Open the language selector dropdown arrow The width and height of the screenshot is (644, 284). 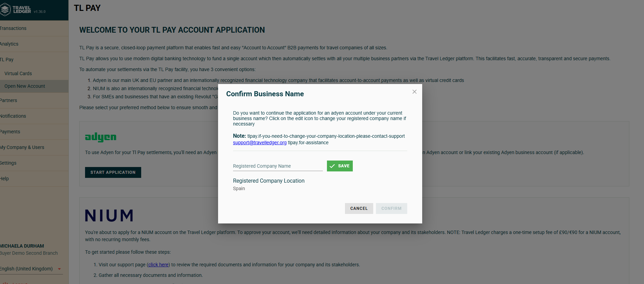click(x=60, y=269)
